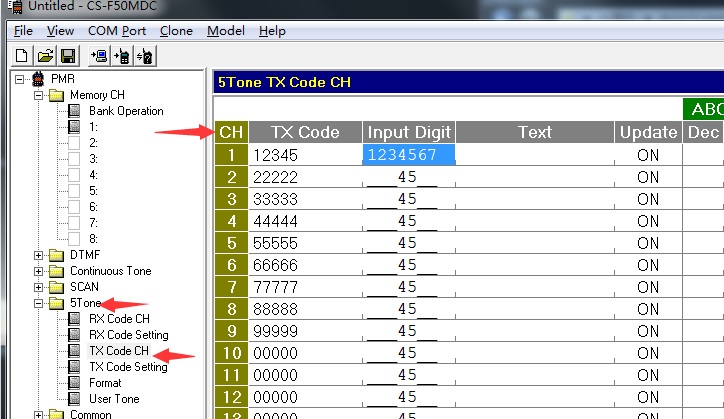Expand the DTMF folder
Screen dimensions: 724x419
click(x=39, y=255)
